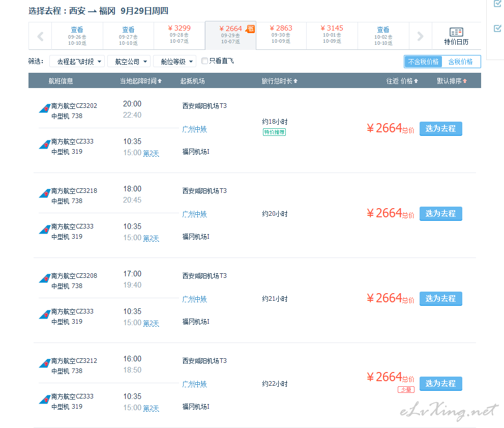Open the 航空公司 filter dropdown

coord(129,62)
